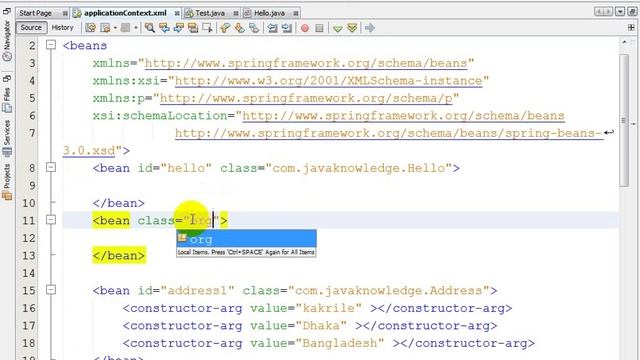The width and height of the screenshot is (640, 360).
Task: Open the schema/p URL on line 5
Action: click(x=306, y=98)
